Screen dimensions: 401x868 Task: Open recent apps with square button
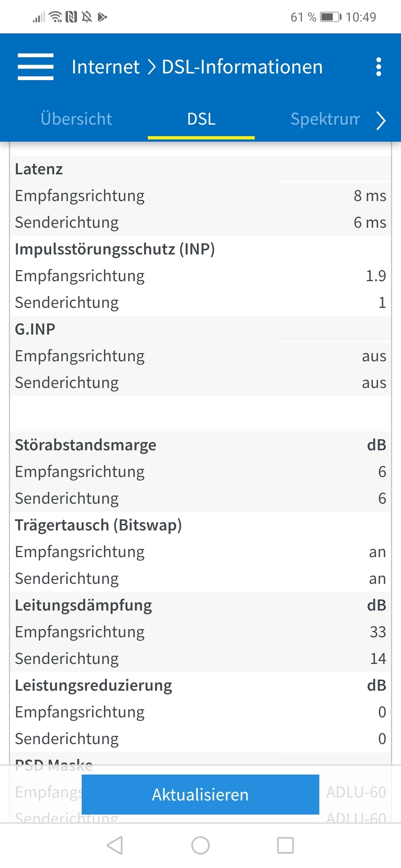pos(286,845)
